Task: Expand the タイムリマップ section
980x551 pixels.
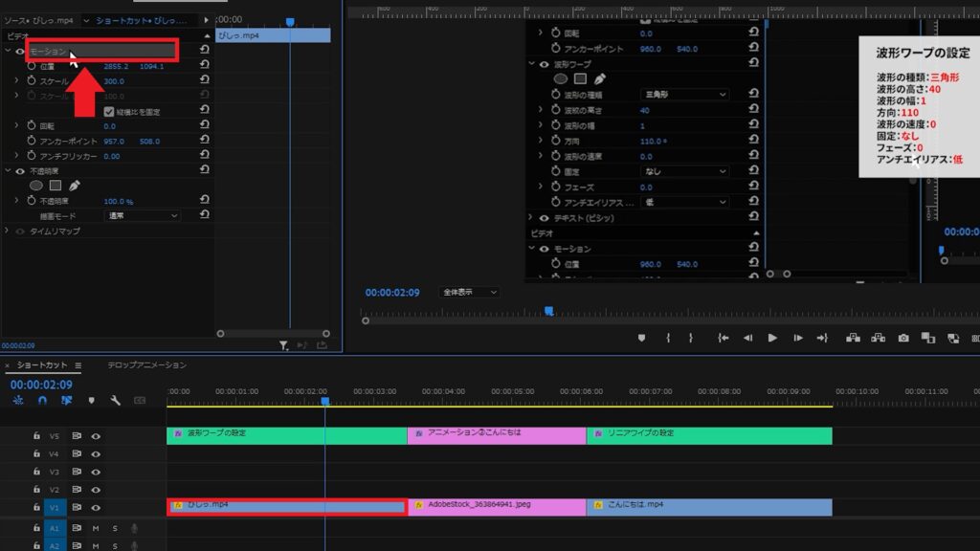Action: pyautogui.click(x=7, y=231)
